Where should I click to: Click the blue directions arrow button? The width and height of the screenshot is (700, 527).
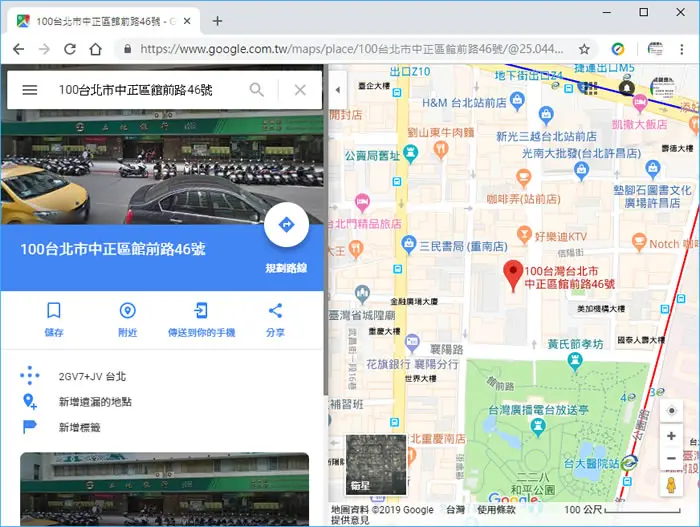(x=286, y=224)
